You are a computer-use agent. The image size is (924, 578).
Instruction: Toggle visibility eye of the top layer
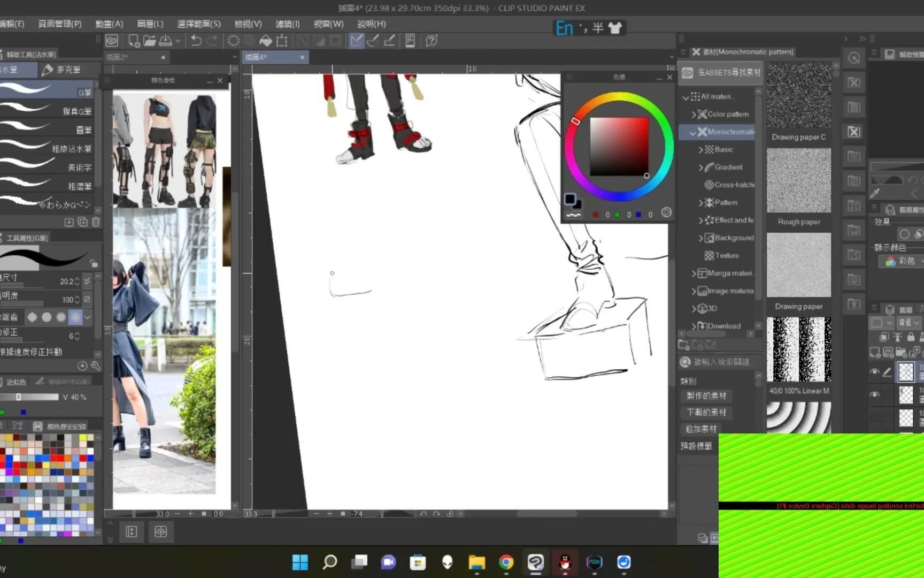click(x=875, y=371)
